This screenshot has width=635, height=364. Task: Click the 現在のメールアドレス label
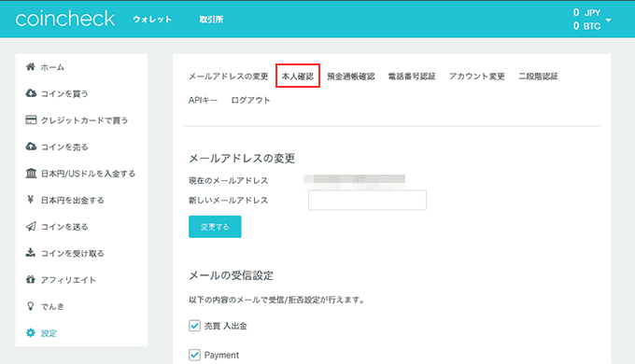pyautogui.click(x=229, y=180)
